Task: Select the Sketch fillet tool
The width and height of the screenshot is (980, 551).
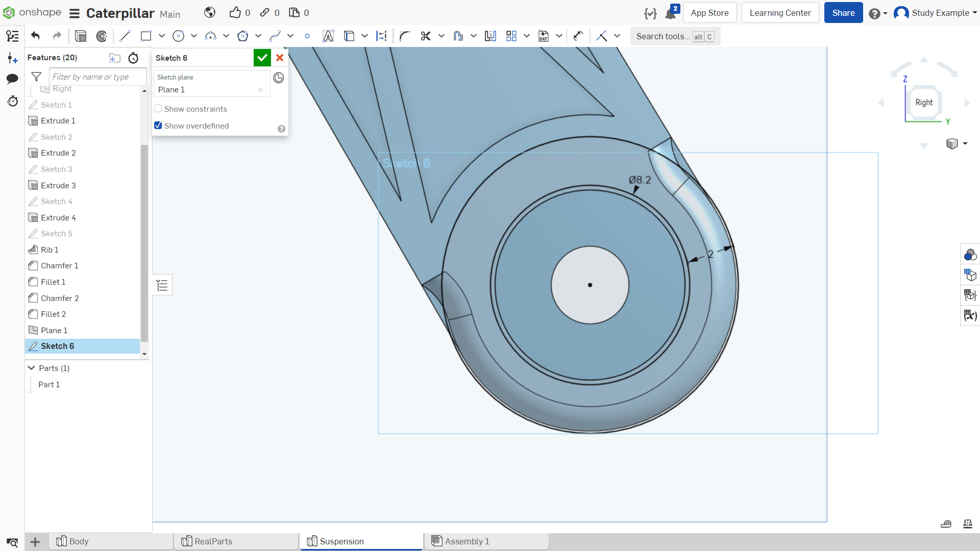Action: click(x=405, y=36)
